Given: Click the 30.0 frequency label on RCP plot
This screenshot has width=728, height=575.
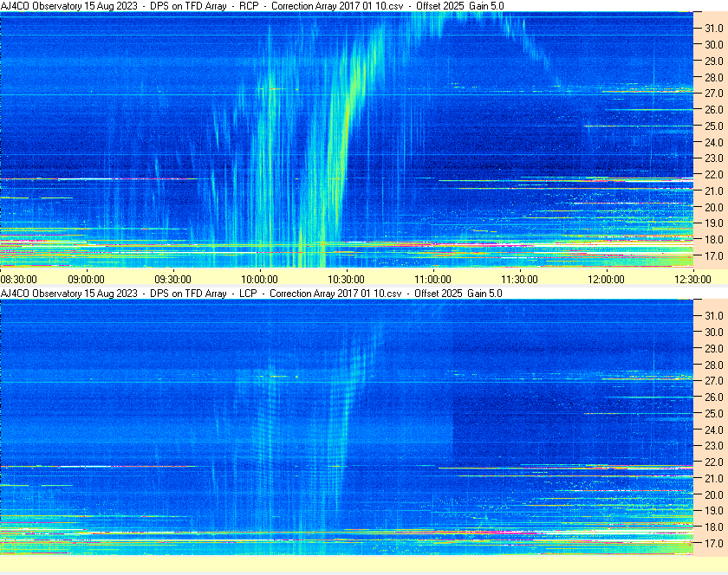Looking at the screenshot, I should 714,45.
